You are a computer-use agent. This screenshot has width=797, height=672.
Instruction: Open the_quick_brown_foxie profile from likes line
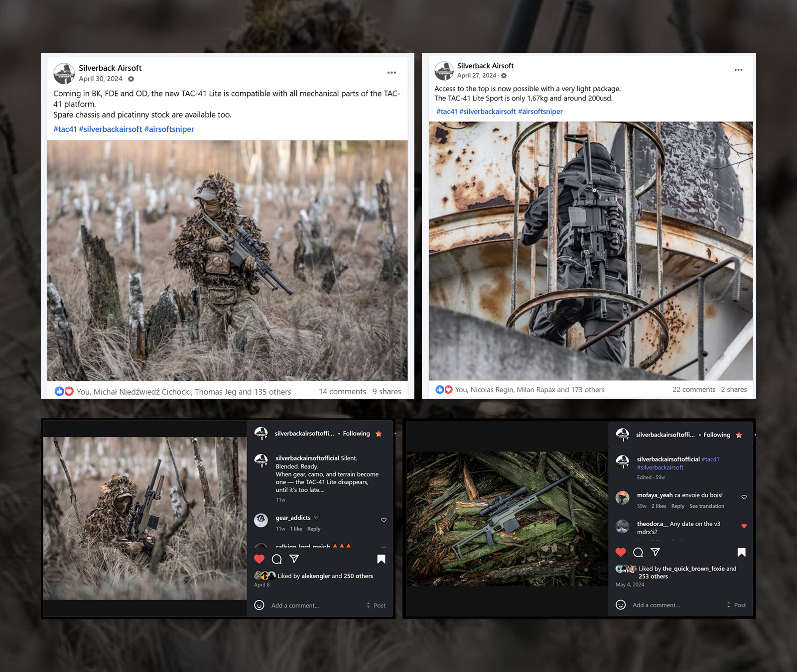tap(693, 568)
